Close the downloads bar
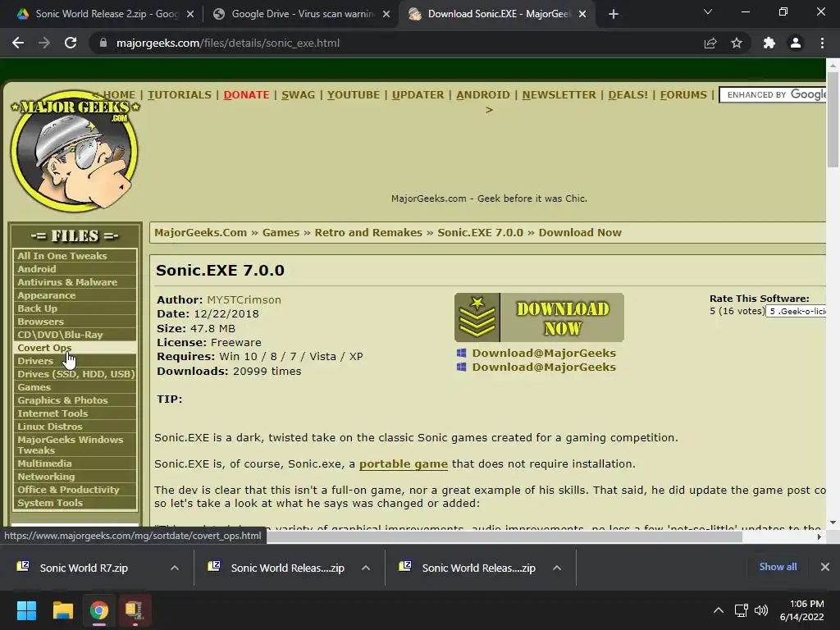 [x=825, y=567]
